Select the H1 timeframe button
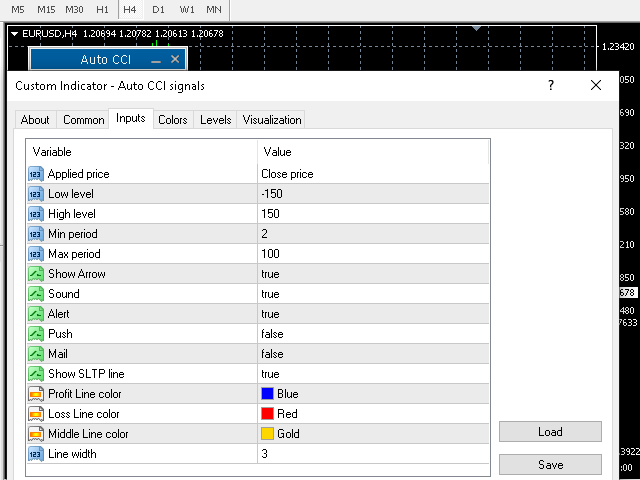This screenshot has width=640, height=480. click(x=102, y=9)
